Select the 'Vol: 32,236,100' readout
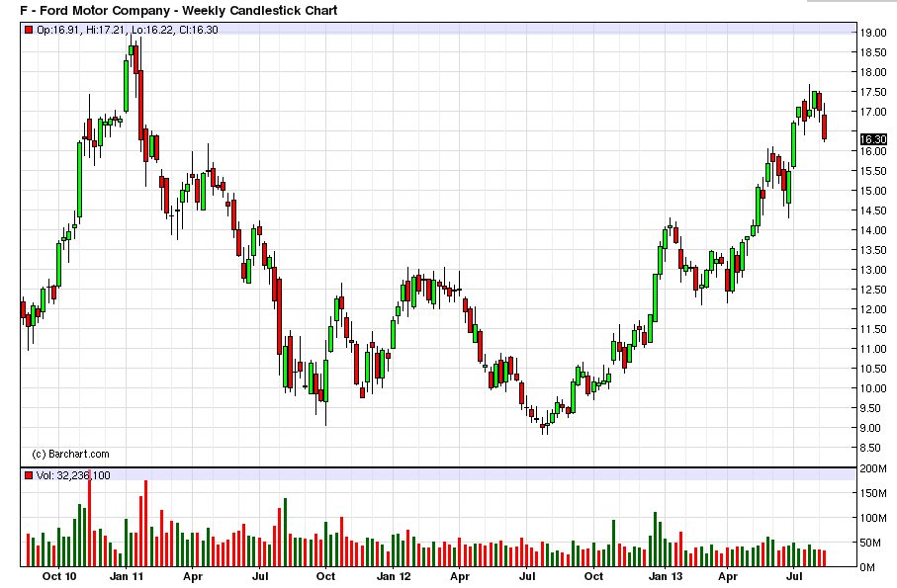The width and height of the screenshot is (897, 588). pos(73,475)
